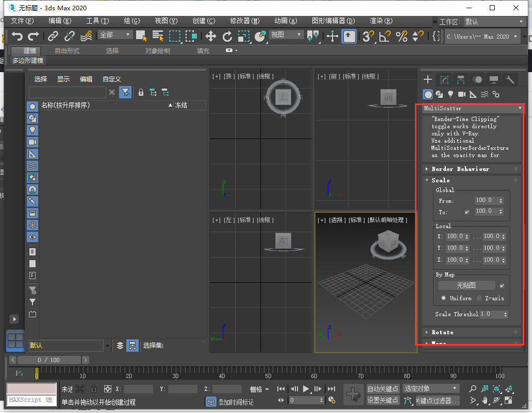
Task: Open the Hierarchy panel tab
Action: pyautogui.click(x=461, y=80)
